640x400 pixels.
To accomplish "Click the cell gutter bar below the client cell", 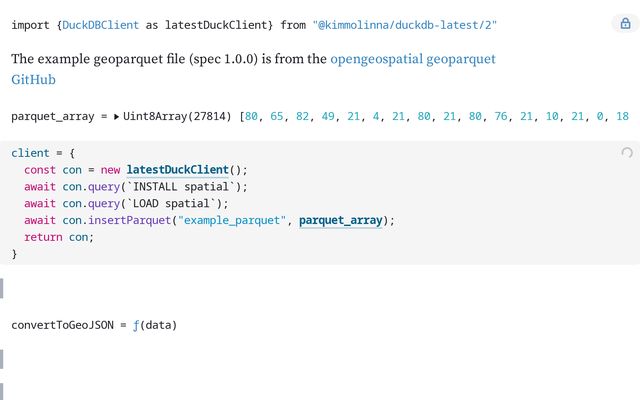I will (x=2, y=288).
